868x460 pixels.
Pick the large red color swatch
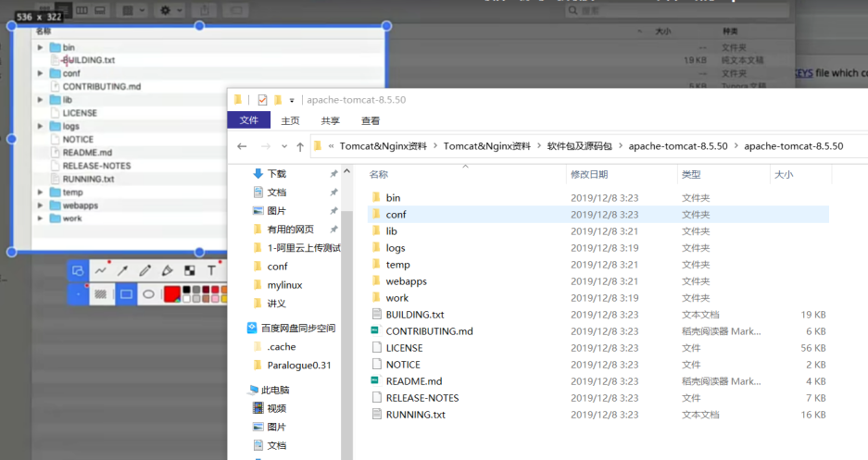[171, 294]
